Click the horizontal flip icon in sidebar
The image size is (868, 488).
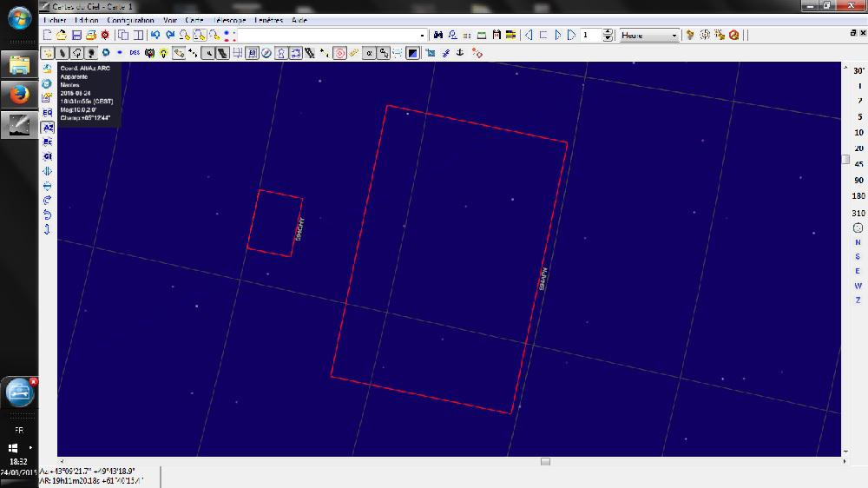pyautogui.click(x=48, y=171)
